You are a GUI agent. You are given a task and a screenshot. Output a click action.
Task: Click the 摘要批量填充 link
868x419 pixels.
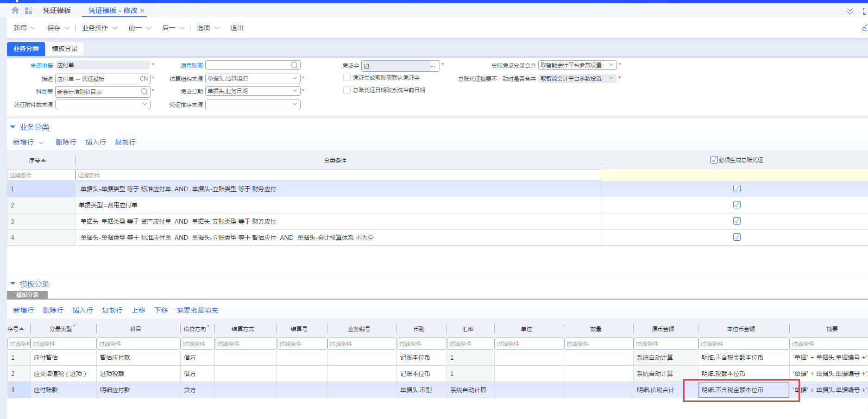(197, 310)
